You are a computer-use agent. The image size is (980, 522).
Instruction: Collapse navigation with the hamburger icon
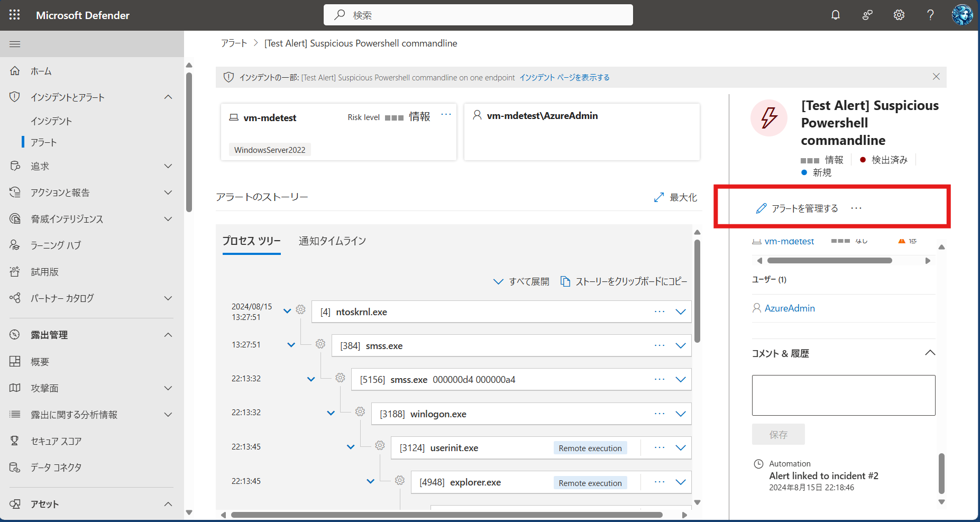15,44
